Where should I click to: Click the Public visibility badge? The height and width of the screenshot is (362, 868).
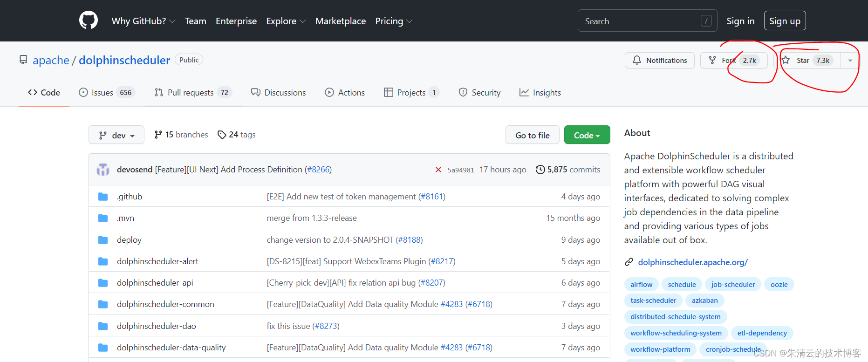coord(189,60)
